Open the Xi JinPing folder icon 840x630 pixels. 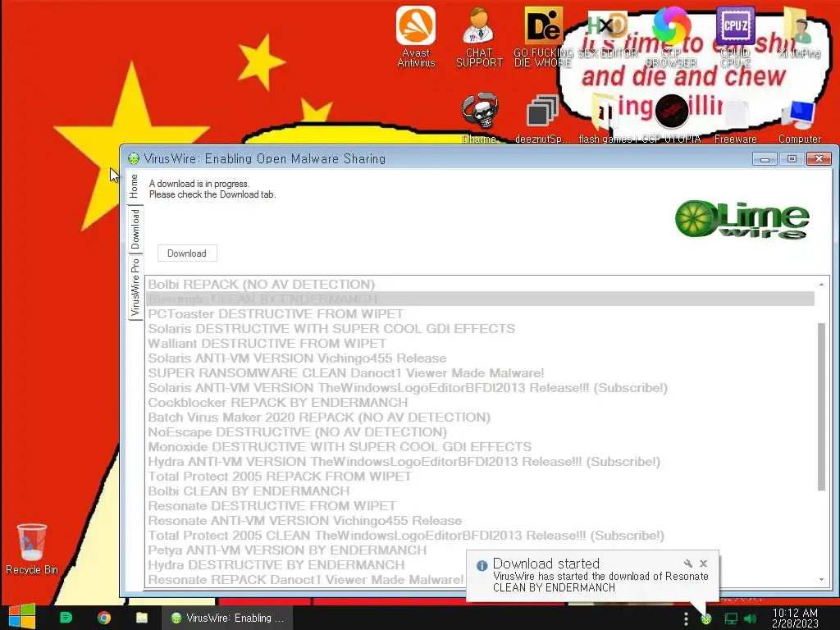tap(799, 33)
